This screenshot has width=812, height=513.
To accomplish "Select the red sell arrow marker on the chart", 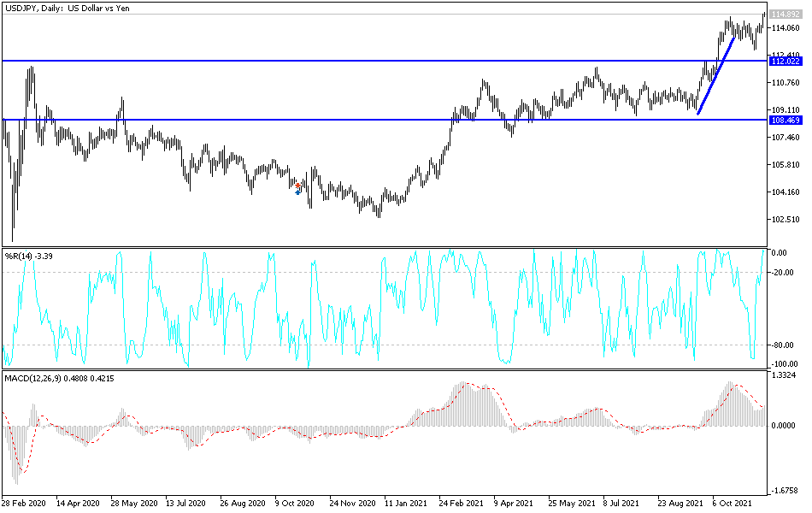I will tap(297, 186).
